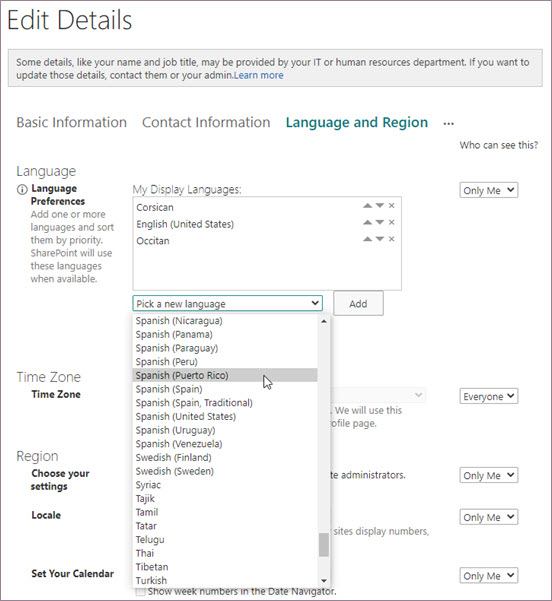Open Time Zone Everyone privacy dropdown
The image size is (552, 601).
click(x=489, y=396)
